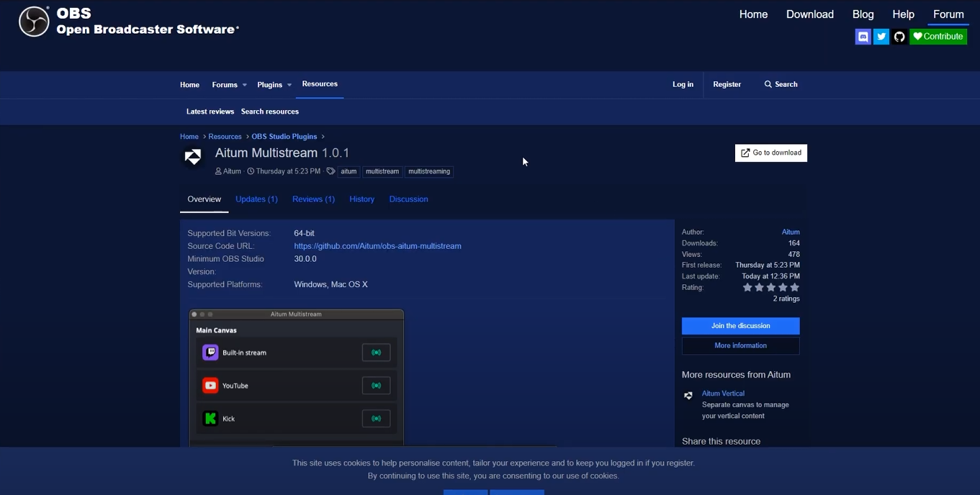Open the Twitter social icon
The height and width of the screenshot is (495, 980).
[x=881, y=37]
